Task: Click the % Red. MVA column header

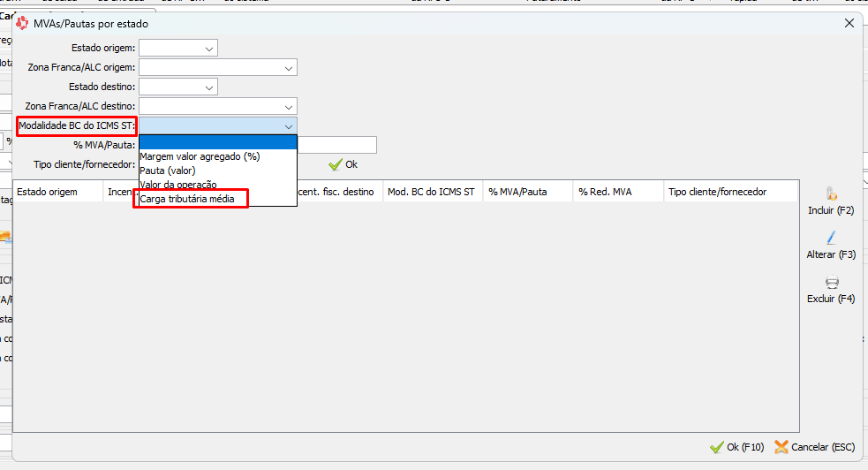Action: tap(618, 192)
